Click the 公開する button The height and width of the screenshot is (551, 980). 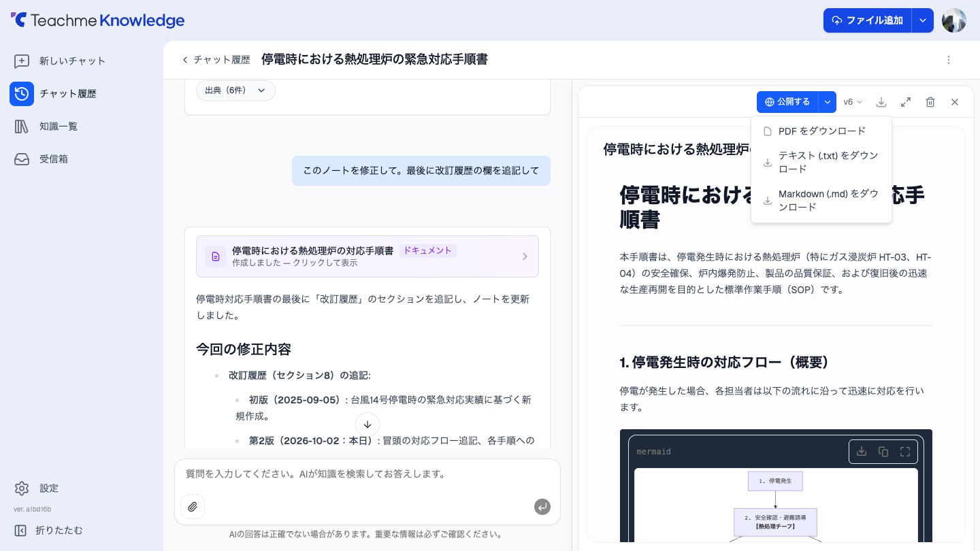tap(787, 102)
